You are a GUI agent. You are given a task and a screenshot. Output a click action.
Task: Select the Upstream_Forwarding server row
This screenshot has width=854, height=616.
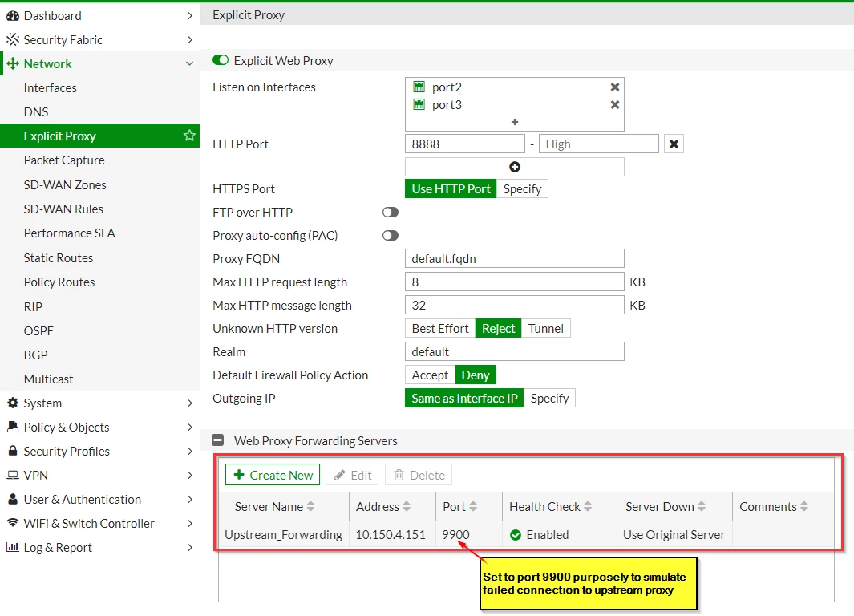[x=526, y=535]
